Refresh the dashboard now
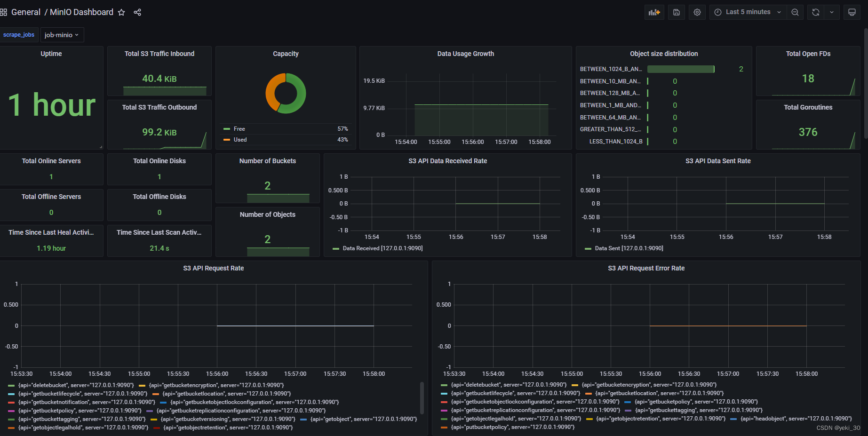Image resolution: width=868 pixels, height=436 pixels. [816, 12]
